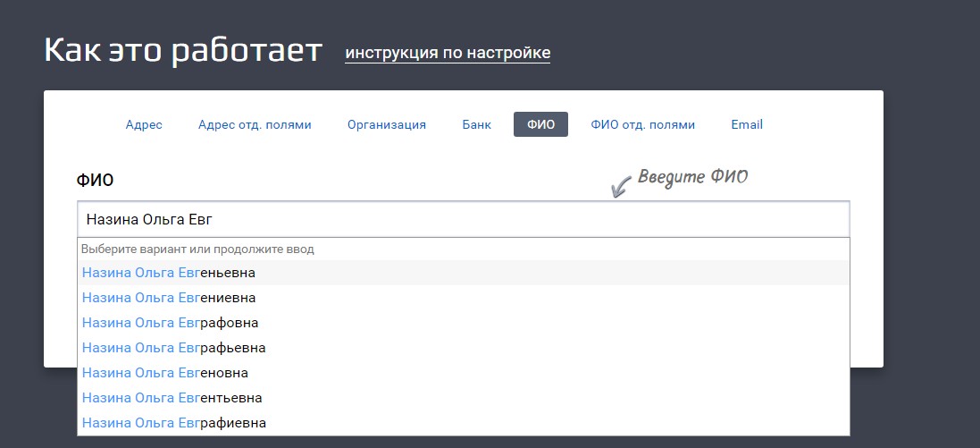Focus the ФИО input field
This screenshot has width=980, height=448.
coord(463,219)
